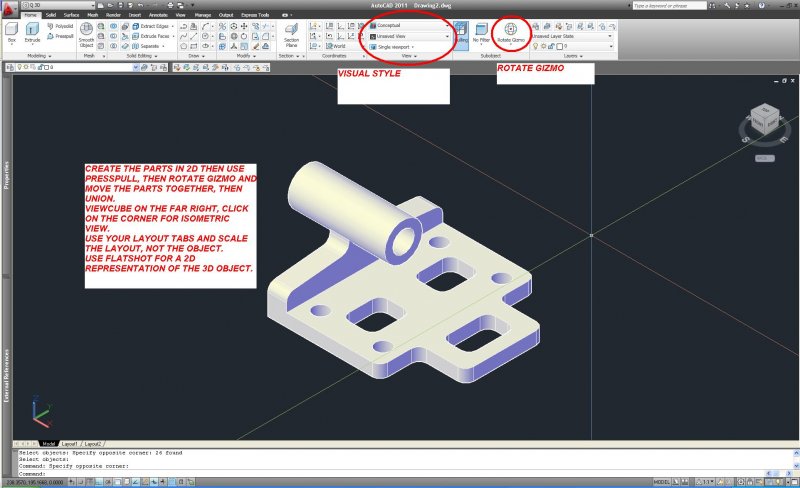This screenshot has width=800, height=488.
Task: Open the Express Tools tab
Action: click(x=255, y=15)
